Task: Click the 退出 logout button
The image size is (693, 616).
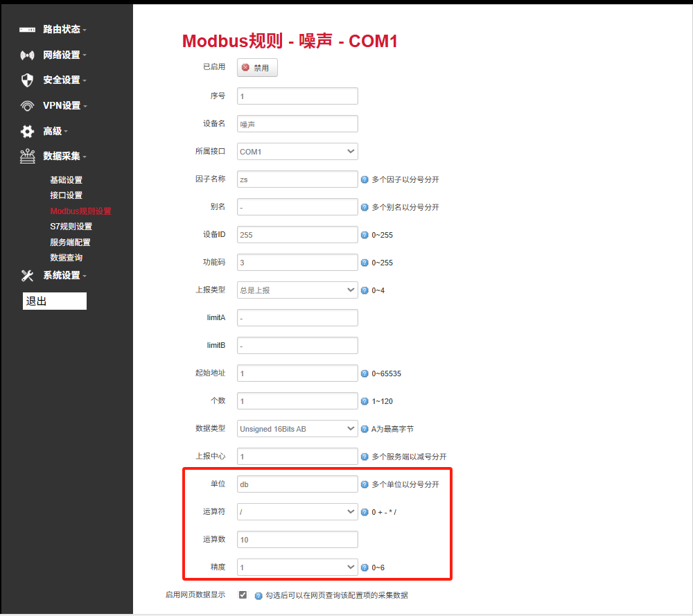Action: [x=54, y=301]
